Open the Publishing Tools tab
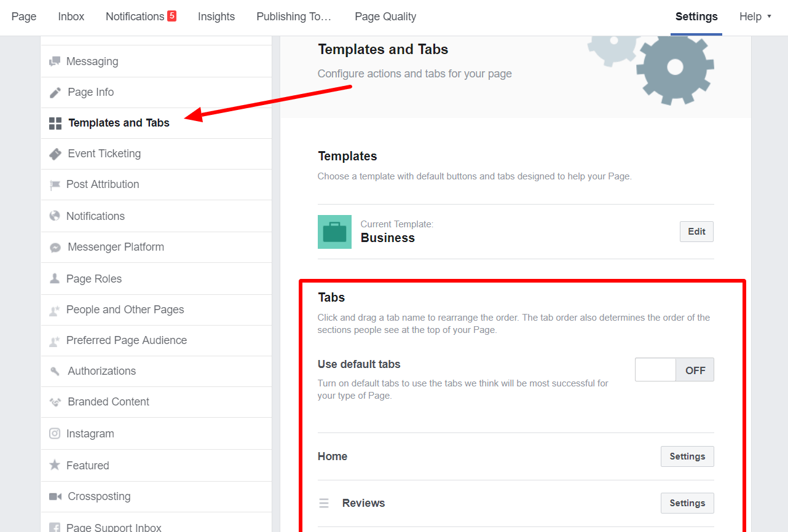 [294, 17]
